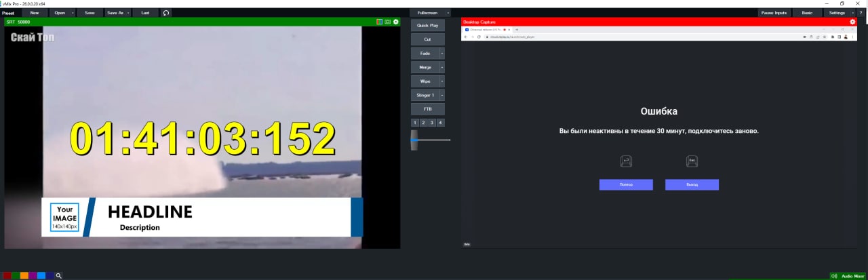Click the Fade transition button
The image size is (868, 280).
coord(425,53)
